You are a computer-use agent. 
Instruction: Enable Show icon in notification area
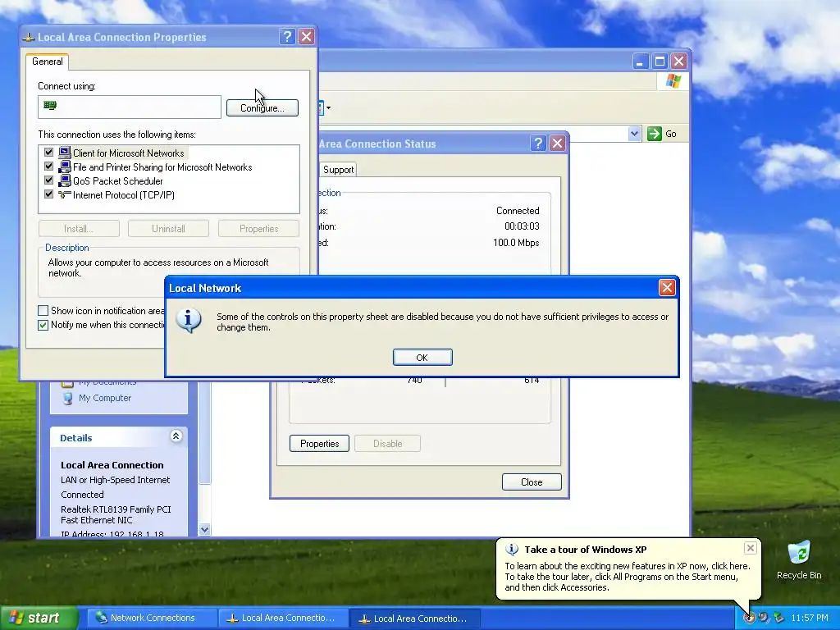[x=43, y=311]
